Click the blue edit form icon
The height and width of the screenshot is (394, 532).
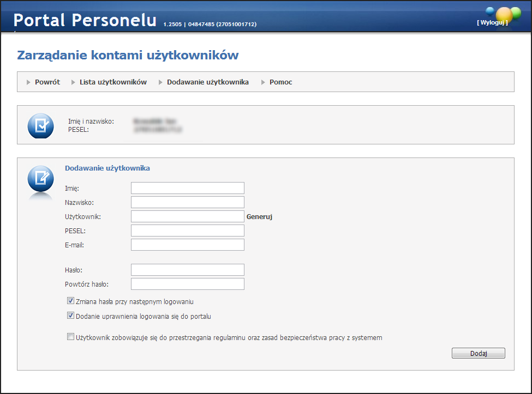[x=40, y=178]
